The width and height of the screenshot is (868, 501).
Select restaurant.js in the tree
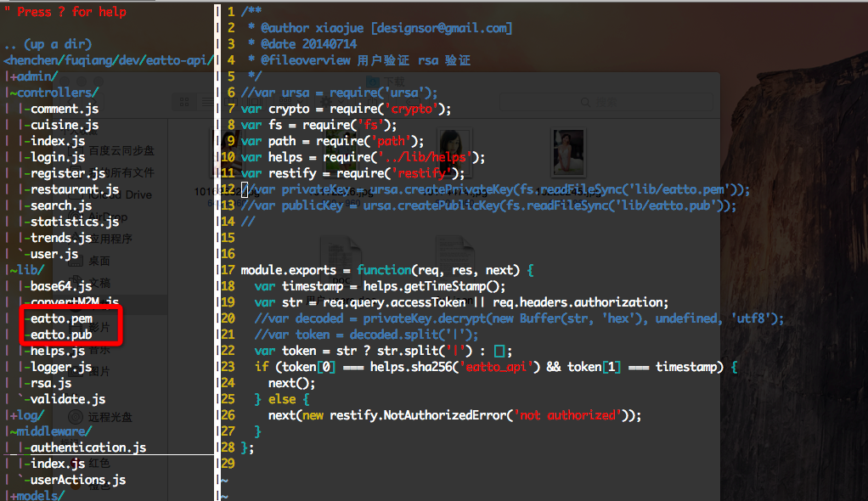point(75,189)
